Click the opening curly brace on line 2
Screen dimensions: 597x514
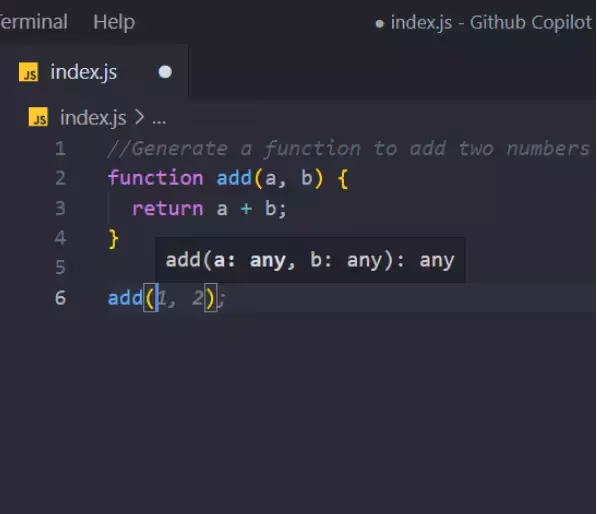pyautogui.click(x=343, y=179)
